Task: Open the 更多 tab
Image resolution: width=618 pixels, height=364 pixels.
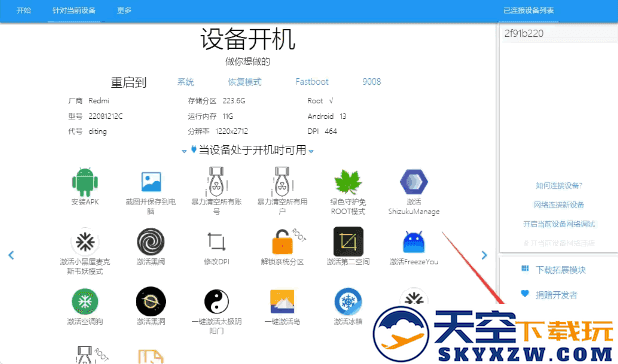Action: 124,10
